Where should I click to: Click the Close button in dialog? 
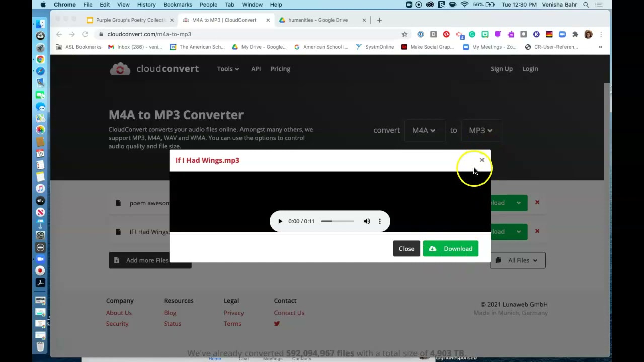coord(407,249)
